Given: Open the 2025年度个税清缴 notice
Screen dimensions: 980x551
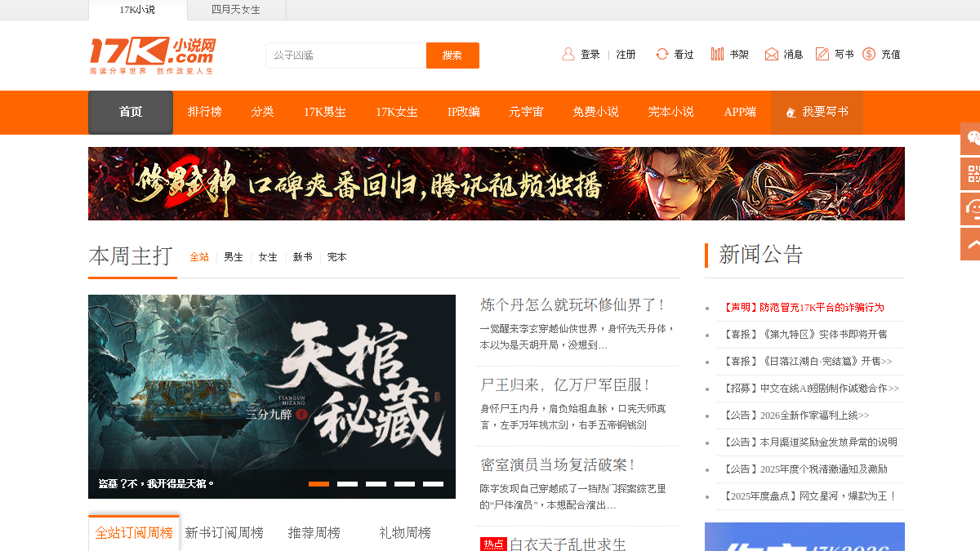Looking at the screenshot, I should [804, 469].
